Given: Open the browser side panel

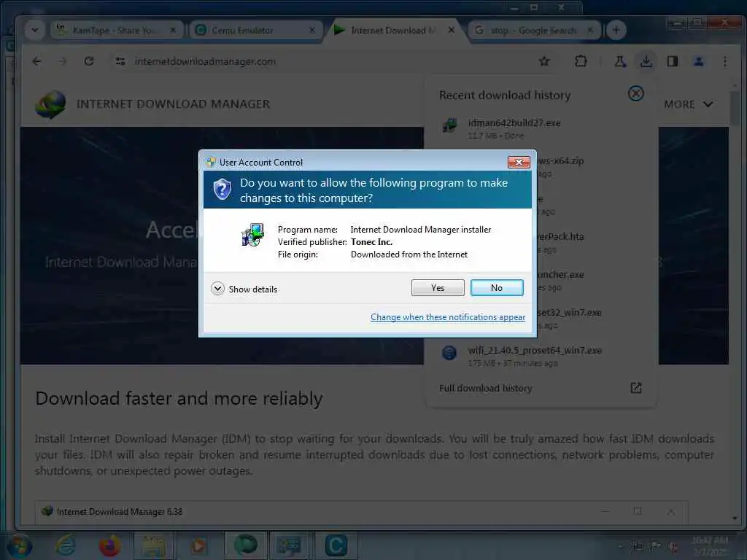Looking at the screenshot, I should [672, 61].
